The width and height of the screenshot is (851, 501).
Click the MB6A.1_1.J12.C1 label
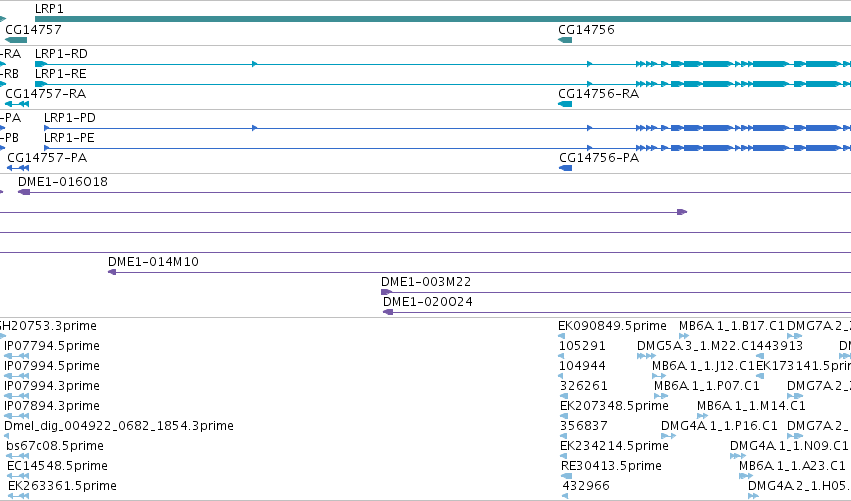[x=703, y=366]
